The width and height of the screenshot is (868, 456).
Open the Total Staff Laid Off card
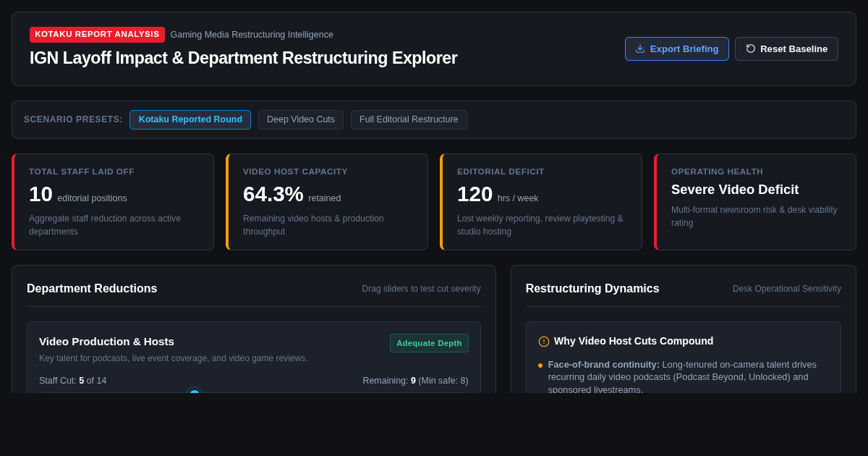coord(113,202)
